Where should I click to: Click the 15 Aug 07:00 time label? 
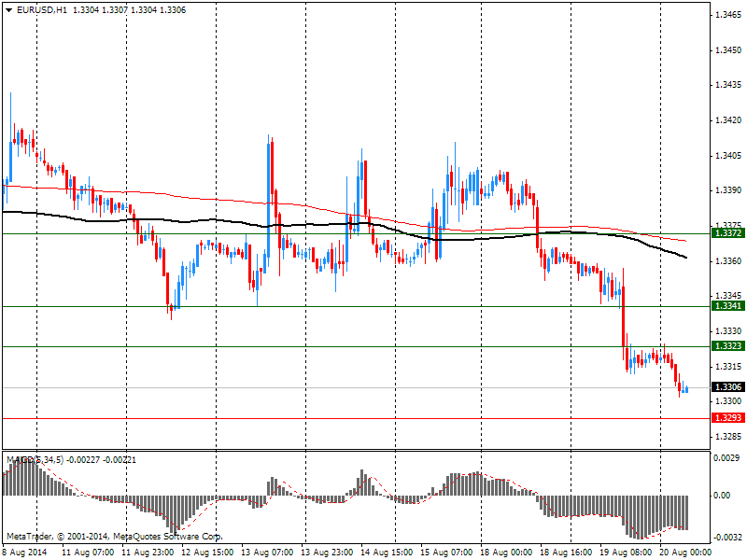click(446, 553)
